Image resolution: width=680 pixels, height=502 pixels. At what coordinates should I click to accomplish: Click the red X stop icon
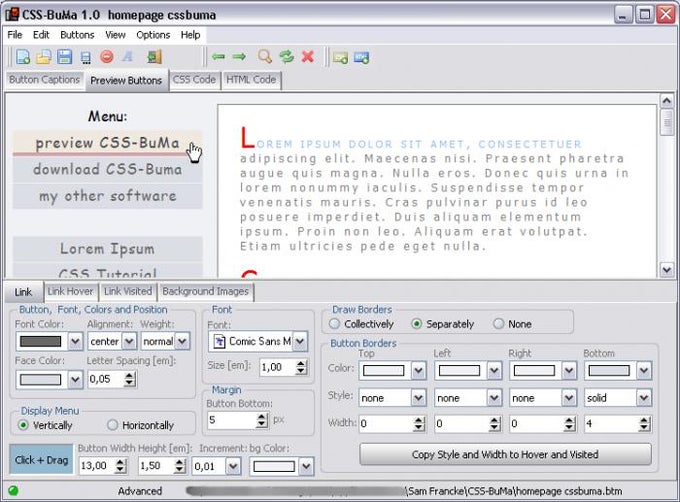pyautogui.click(x=308, y=56)
